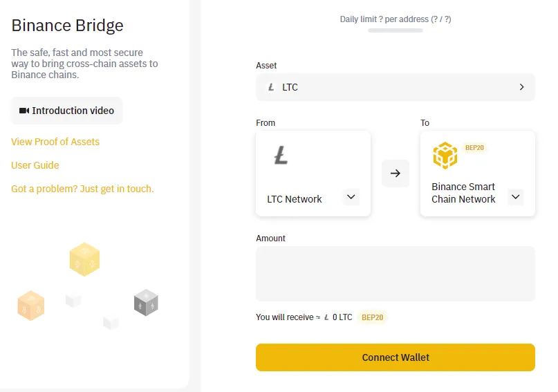Click the BEP20 badge near the To network
558x392 pixels.
(x=474, y=148)
